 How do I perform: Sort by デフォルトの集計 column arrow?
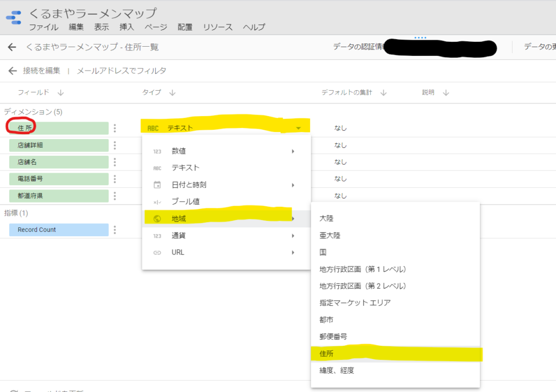[383, 93]
